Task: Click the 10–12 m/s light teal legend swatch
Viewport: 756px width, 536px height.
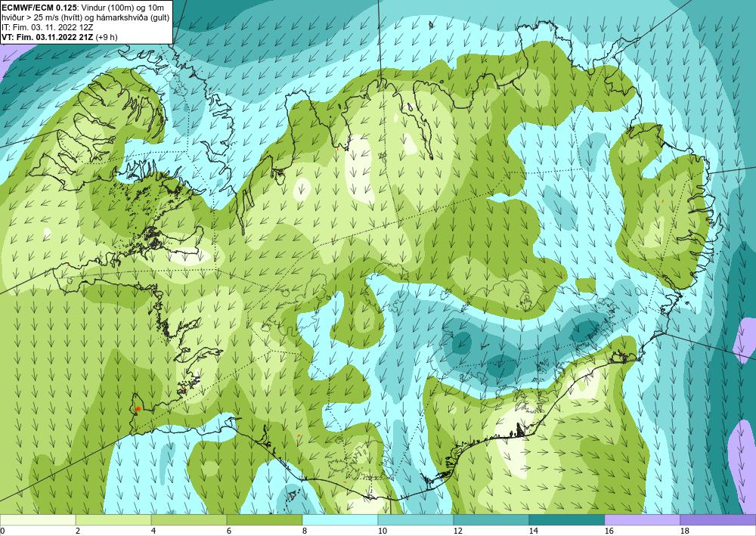Action: (x=416, y=520)
